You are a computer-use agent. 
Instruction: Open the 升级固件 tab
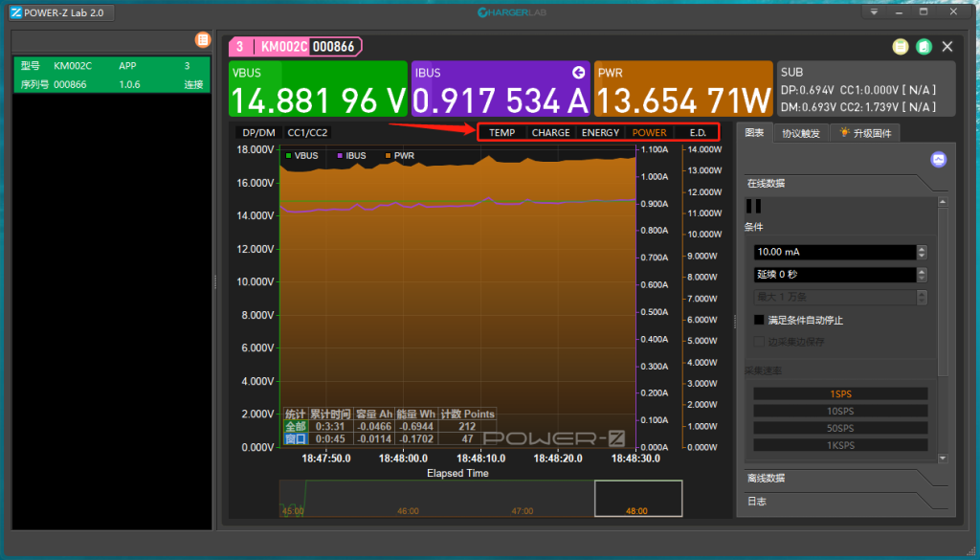[x=865, y=133]
